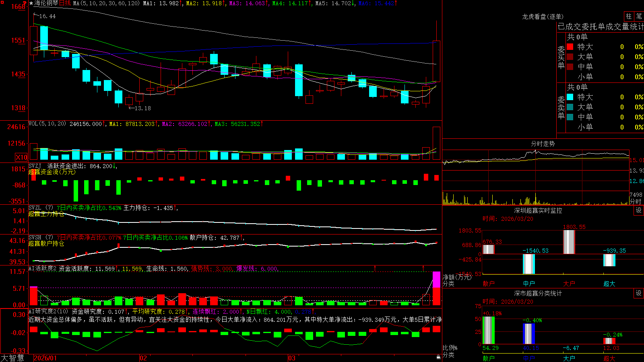The width and height of the screenshot is (644, 362).
Task: Click the 超赢散户持仓 label
Action: coord(46,244)
